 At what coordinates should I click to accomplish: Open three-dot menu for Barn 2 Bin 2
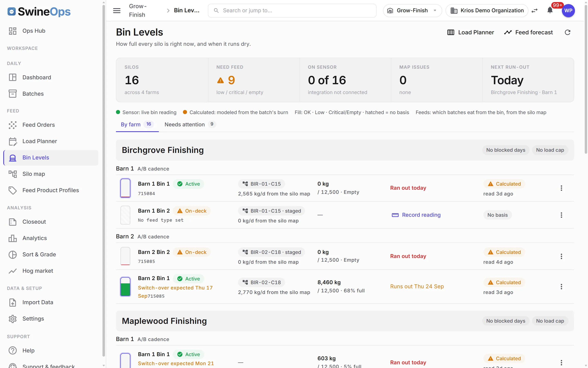click(x=561, y=256)
